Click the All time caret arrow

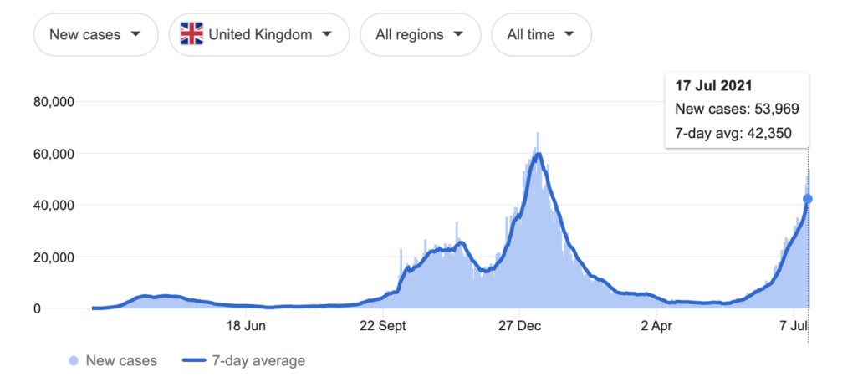[569, 34]
